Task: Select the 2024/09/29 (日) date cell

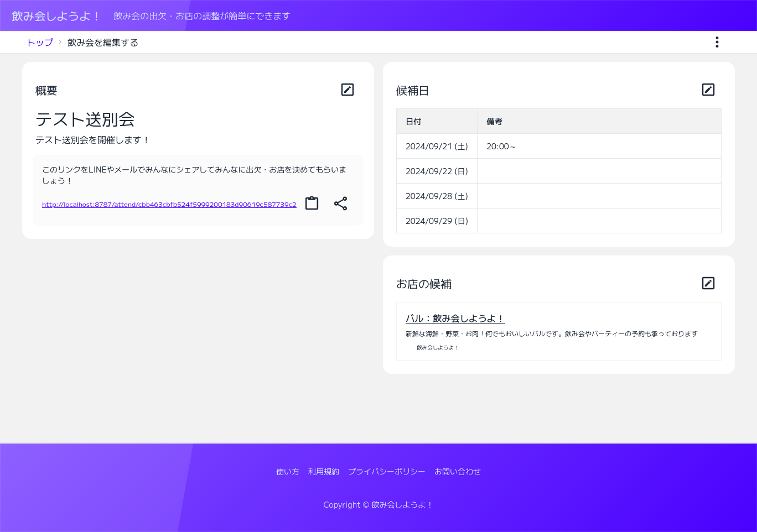Action: (x=437, y=221)
